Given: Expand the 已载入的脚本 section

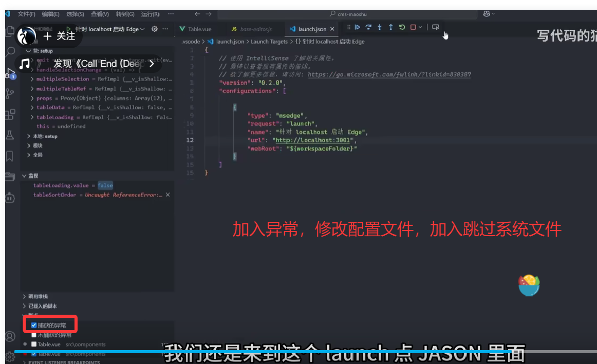Looking at the screenshot, I should coord(24,306).
